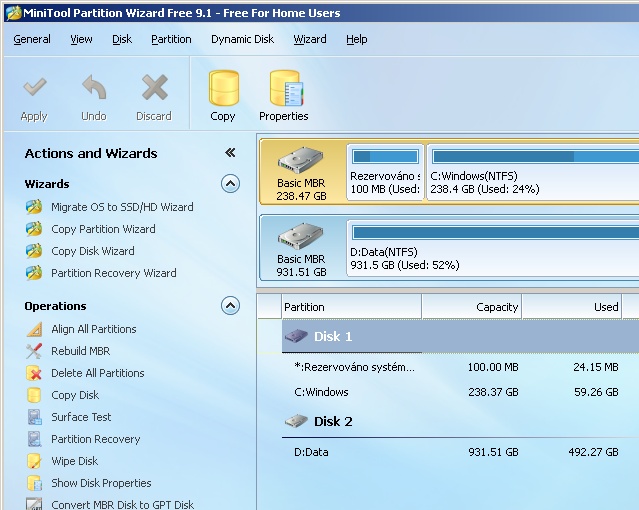This screenshot has height=510, width=639.
Task: Sort by the Capacity column header
Action: [472, 307]
